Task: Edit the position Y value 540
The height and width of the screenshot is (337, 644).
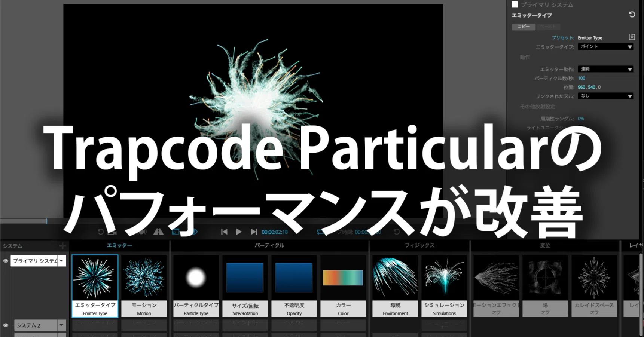Action: point(592,87)
